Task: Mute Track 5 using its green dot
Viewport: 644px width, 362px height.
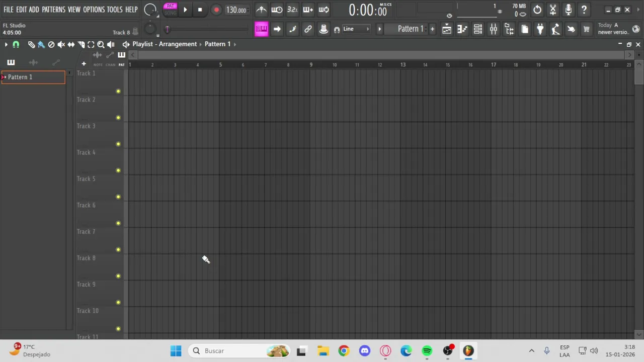Action: pos(118,197)
